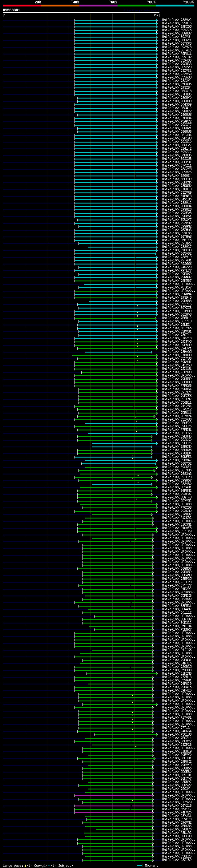Viewport: 197px width, 868px height.
Task: Select hit label UniRef100_B9SKF1
Action: point(176,467)
